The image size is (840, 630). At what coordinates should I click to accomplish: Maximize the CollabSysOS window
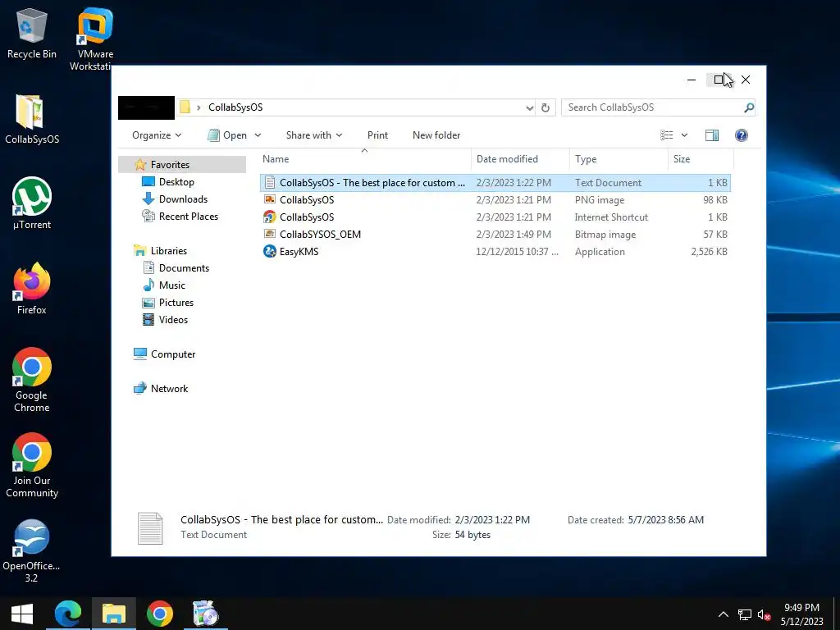click(719, 80)
